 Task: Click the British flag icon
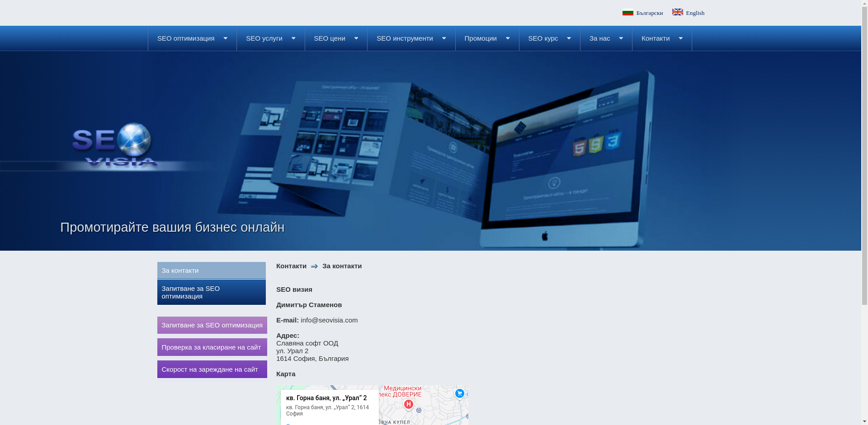[677, 12]
